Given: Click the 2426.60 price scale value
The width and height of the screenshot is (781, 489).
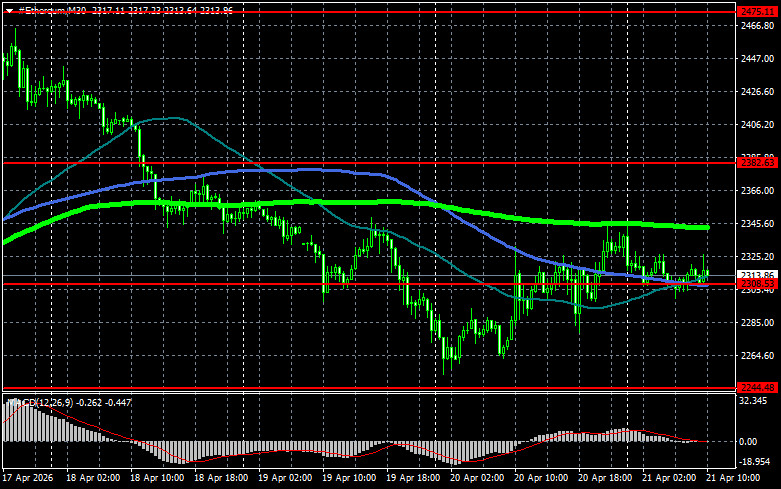Looking at the screenshot, I should coord(758,92).
